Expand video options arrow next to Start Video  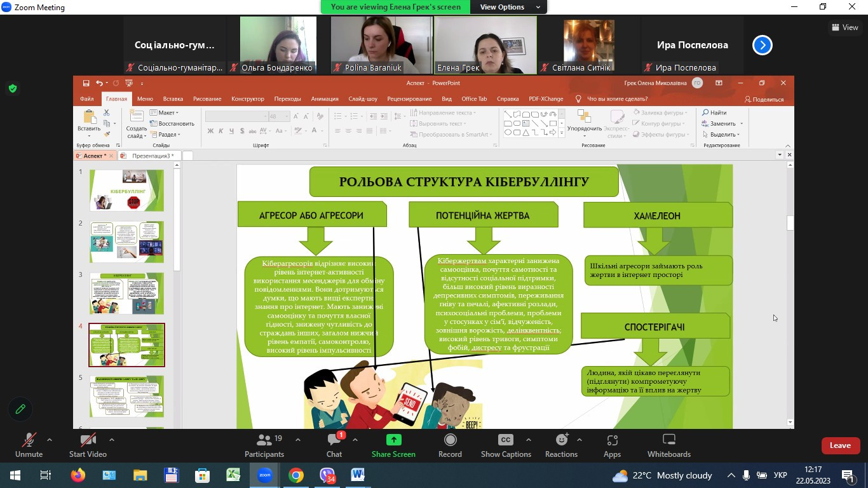[x=112, y=440]
